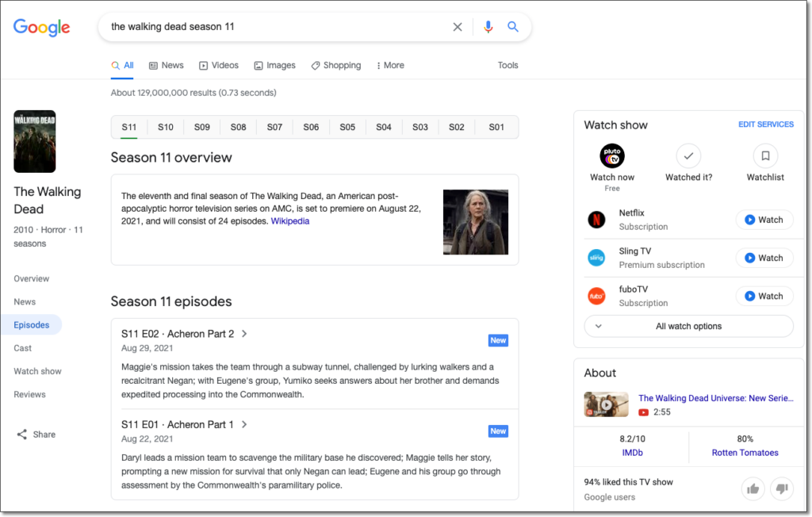This screenshot has height=517, width=812.
Task: Open the Pluto TV Watch now icon
Action: click(612, 156)
